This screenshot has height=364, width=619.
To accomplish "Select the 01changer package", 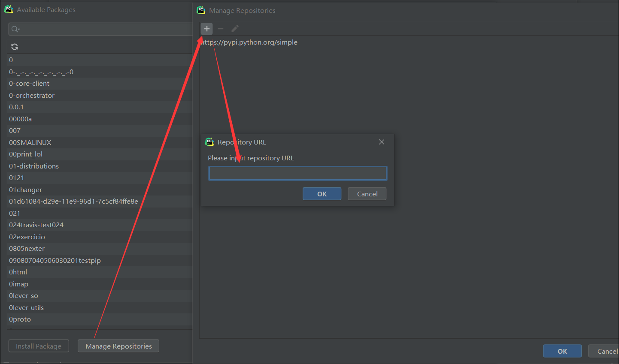I will click(x=100, y=190).
